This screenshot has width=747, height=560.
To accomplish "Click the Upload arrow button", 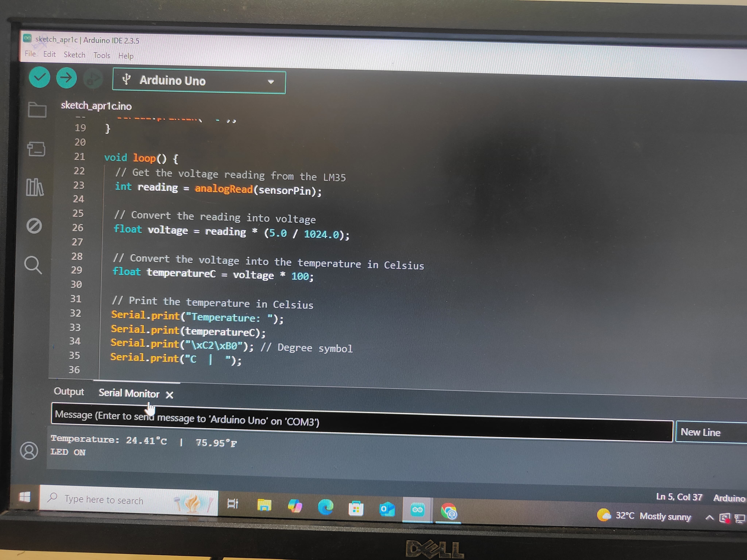I will (66, 78).
